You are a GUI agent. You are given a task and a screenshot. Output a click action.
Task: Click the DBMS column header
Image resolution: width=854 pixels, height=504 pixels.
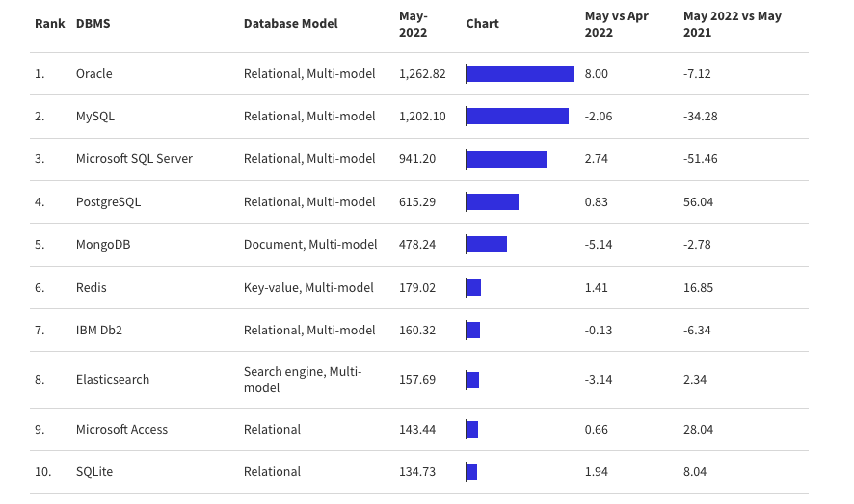[93, 24]
